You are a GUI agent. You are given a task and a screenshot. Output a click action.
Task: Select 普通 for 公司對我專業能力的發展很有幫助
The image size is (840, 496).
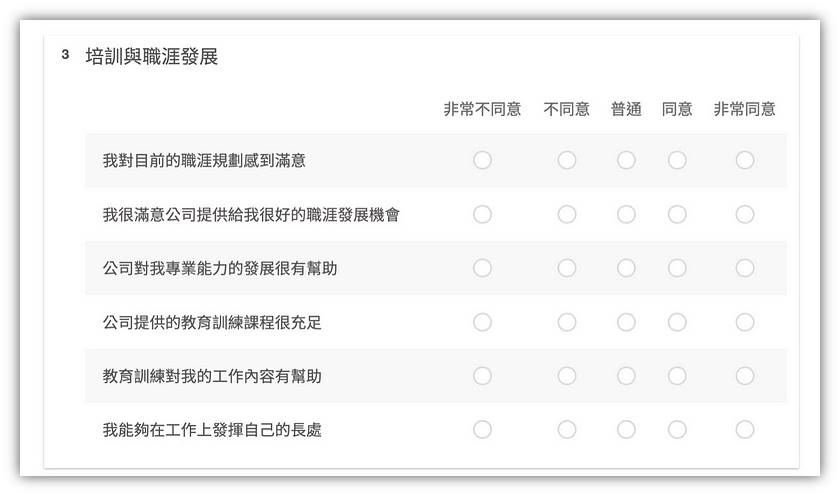coord(626,268)
